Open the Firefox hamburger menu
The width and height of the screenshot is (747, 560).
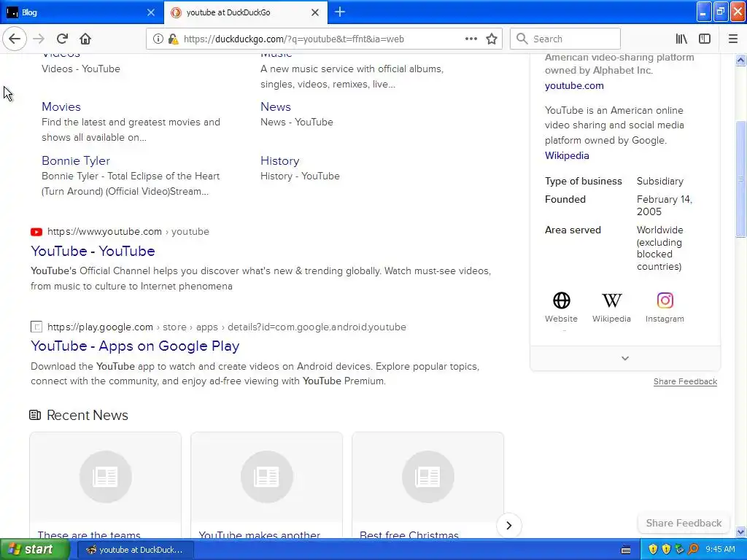coord(732,39)
